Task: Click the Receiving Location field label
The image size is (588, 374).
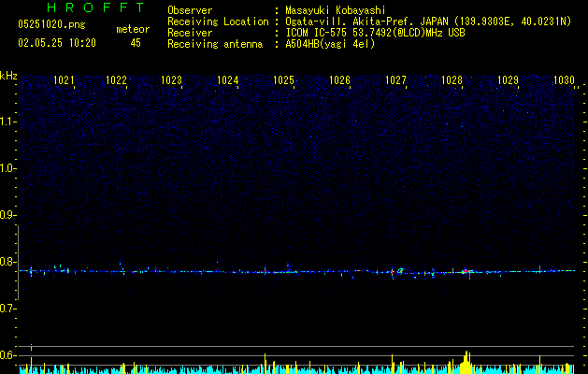Action: (x=218, y=22)
